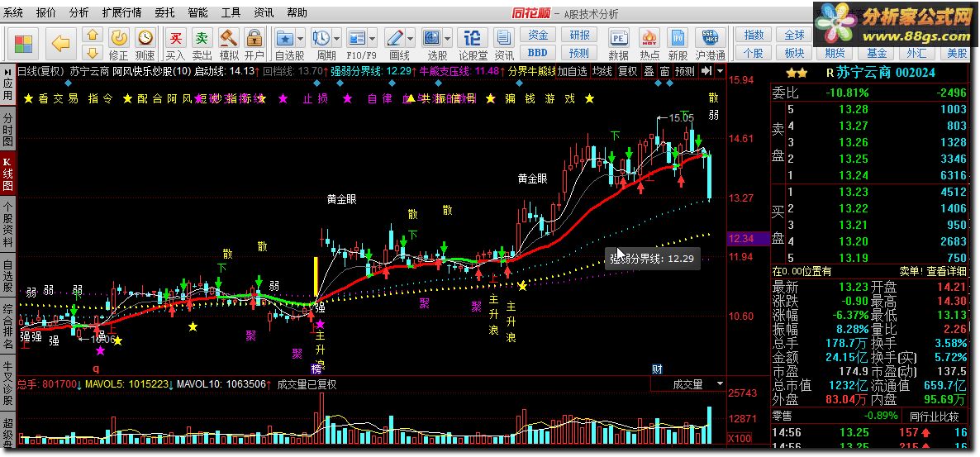The height and width of the screenshot is (457, 980).
Task: Click the BBD toolbar button
Action: click(537, 53)
